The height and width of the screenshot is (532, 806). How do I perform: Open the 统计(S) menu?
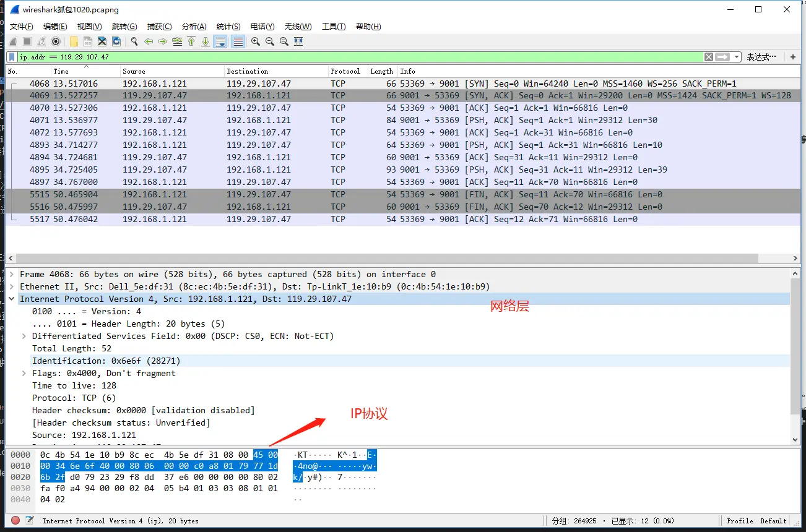click(228, 27)
